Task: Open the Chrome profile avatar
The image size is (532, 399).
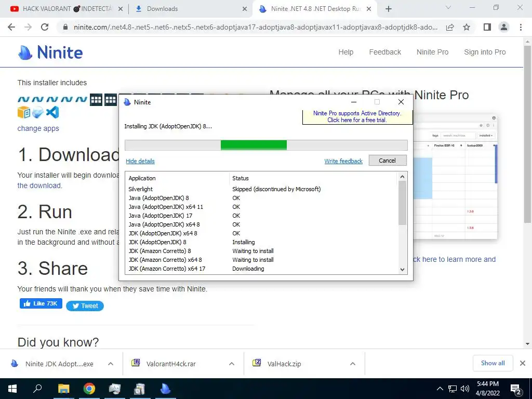Action: pos(504,27)
